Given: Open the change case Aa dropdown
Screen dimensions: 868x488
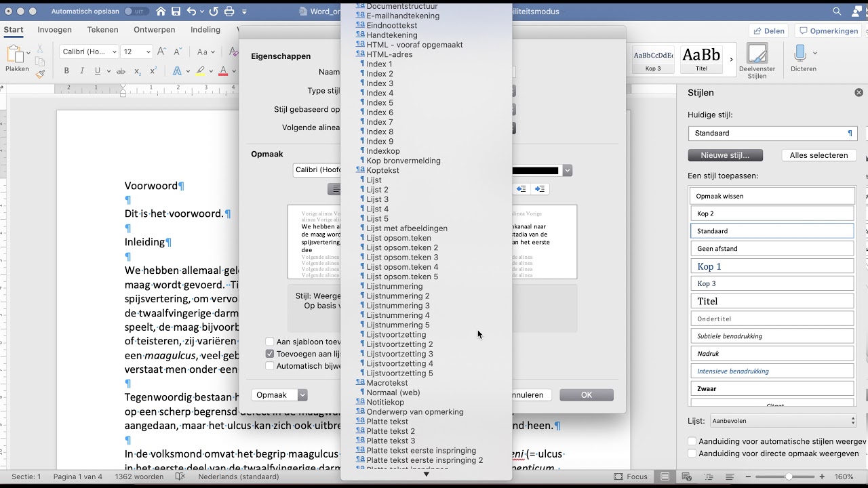Looking at the screenshot, I should [205, 52].
